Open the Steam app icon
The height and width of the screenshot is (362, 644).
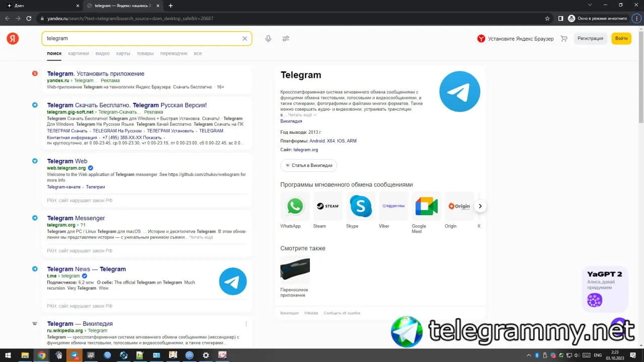(328, 206)
